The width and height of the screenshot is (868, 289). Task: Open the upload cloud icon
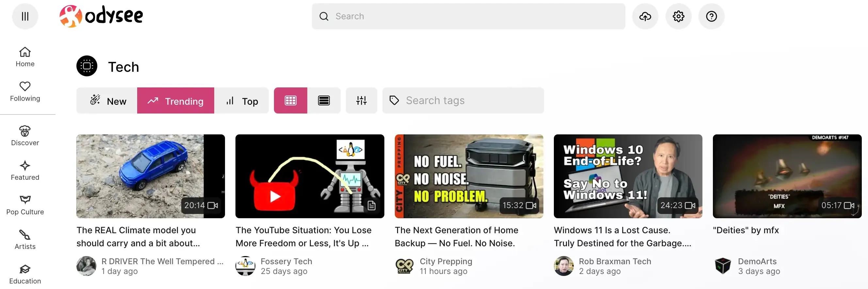[645, 16]
